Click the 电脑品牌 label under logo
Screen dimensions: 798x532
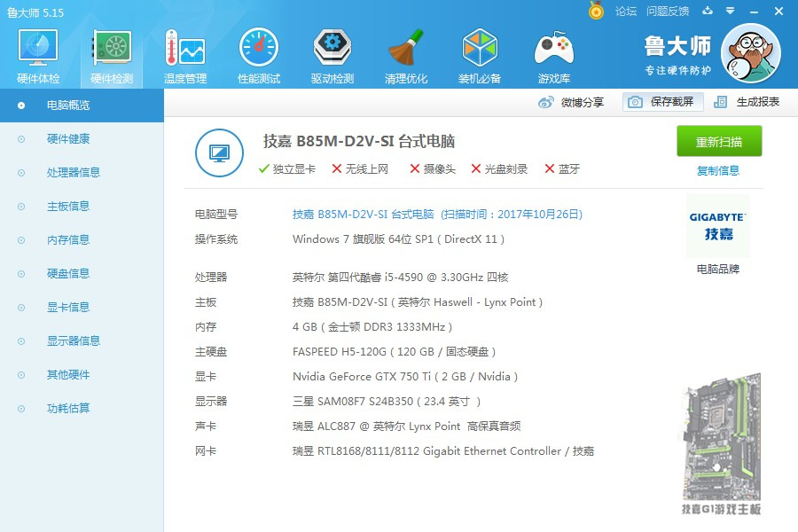pyautogui.click(x=718, y=270)
